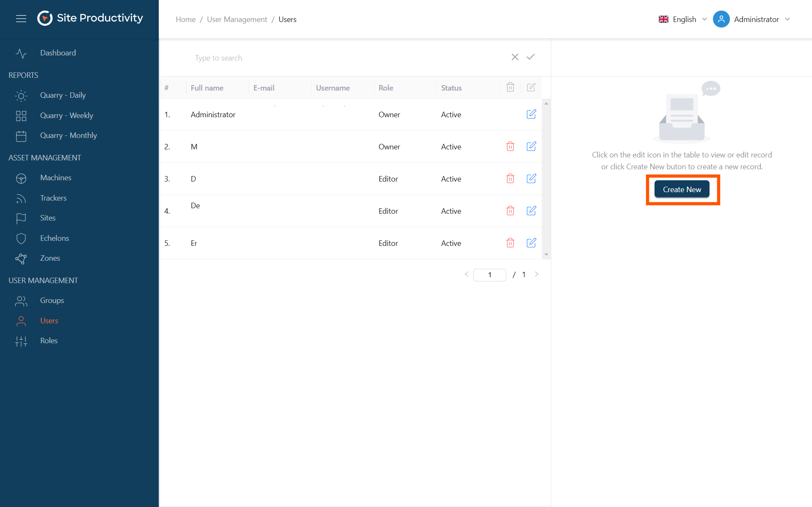The height and width of the screenshot is (507, 812).
Task: Open edit for user De
Action: (x=531, y=211)
